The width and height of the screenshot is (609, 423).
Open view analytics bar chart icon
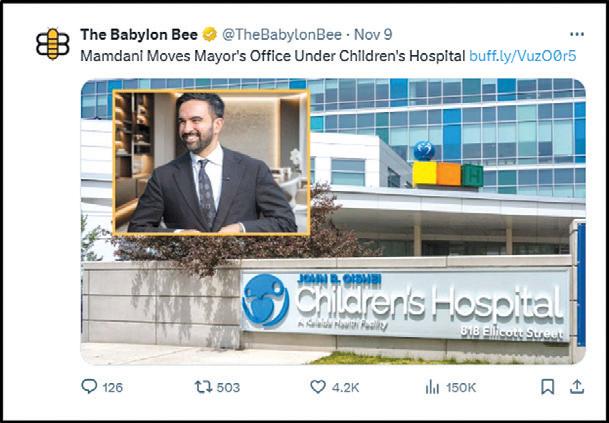432,387
